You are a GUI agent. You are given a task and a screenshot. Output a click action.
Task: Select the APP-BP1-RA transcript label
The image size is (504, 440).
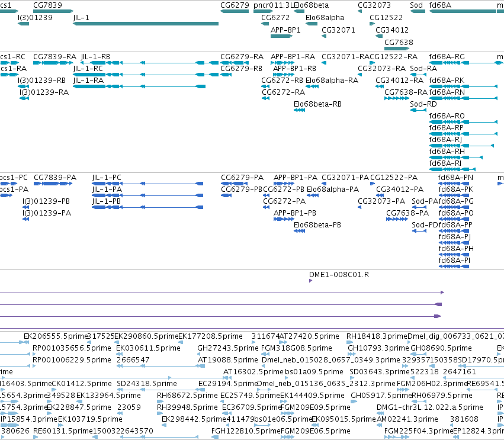(x=293, y=57)
